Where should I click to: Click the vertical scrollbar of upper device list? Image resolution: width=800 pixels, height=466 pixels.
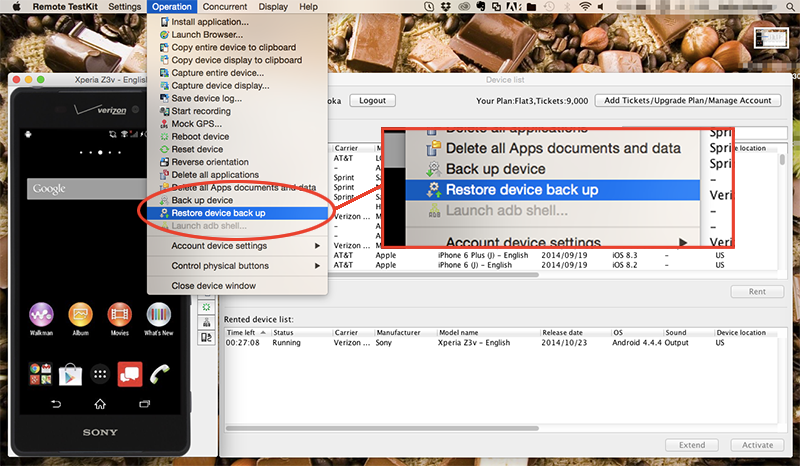click(x=782, y=159)
